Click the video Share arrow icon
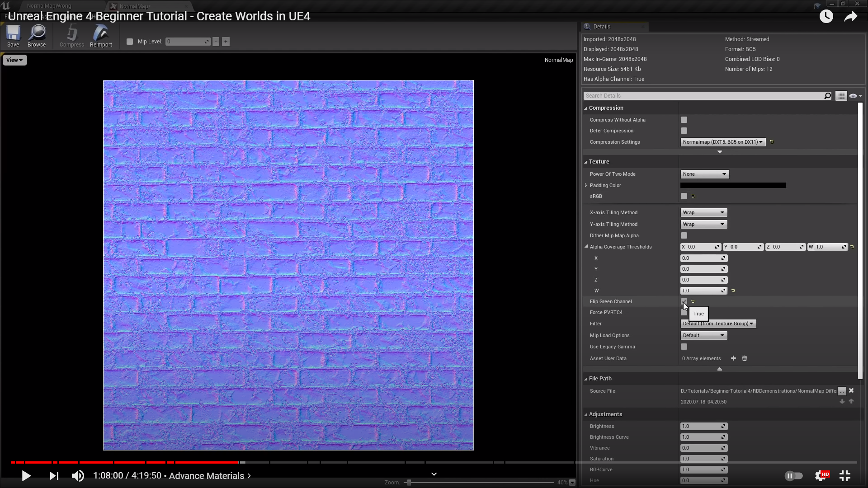Screen dimensions: 868x488 point(850,17)
